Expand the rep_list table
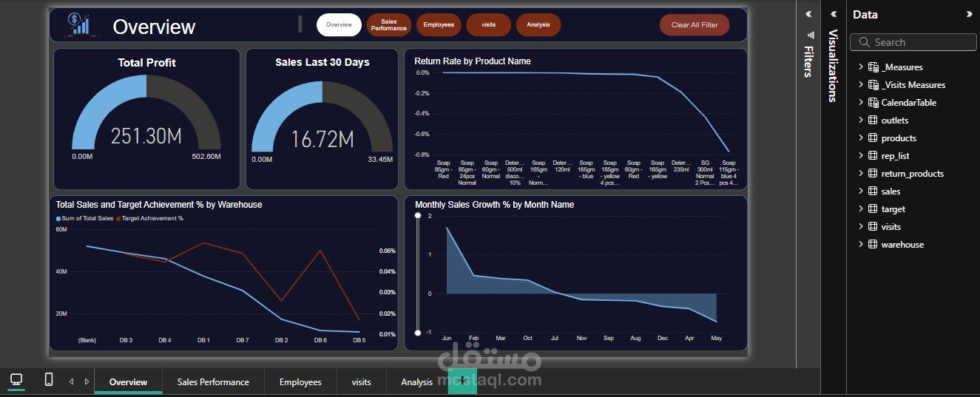Viewport: 980px width, 397px height. coord(860,156)
